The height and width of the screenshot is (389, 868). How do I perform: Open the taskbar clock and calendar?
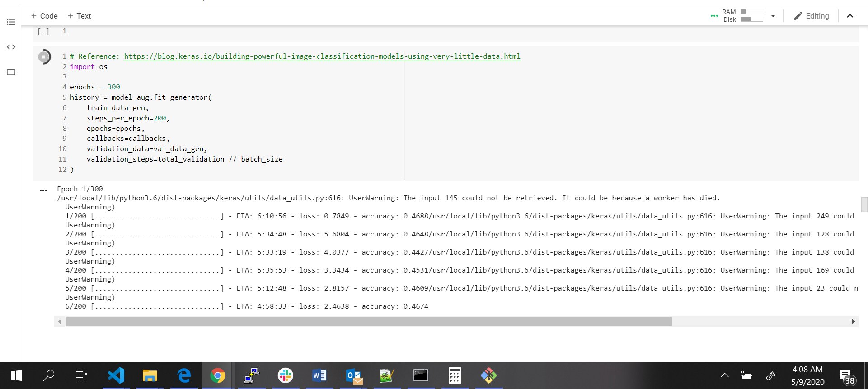point(807,375)
